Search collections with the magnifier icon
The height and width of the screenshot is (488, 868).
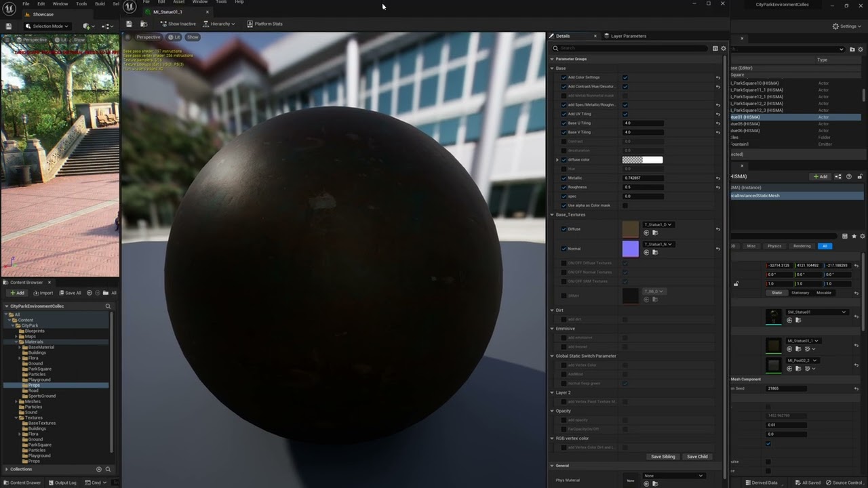(x=108, y=469)
